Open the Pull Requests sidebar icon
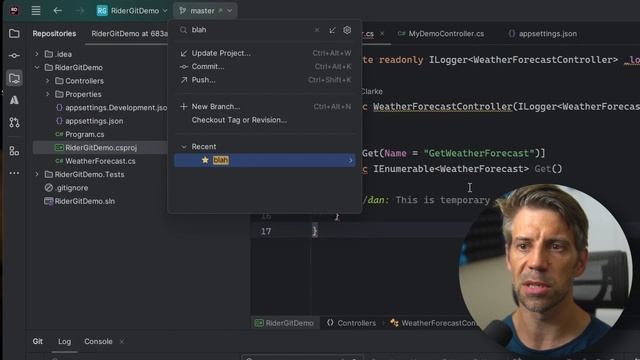This screenshot has width=640, height=360. [14, 122]
